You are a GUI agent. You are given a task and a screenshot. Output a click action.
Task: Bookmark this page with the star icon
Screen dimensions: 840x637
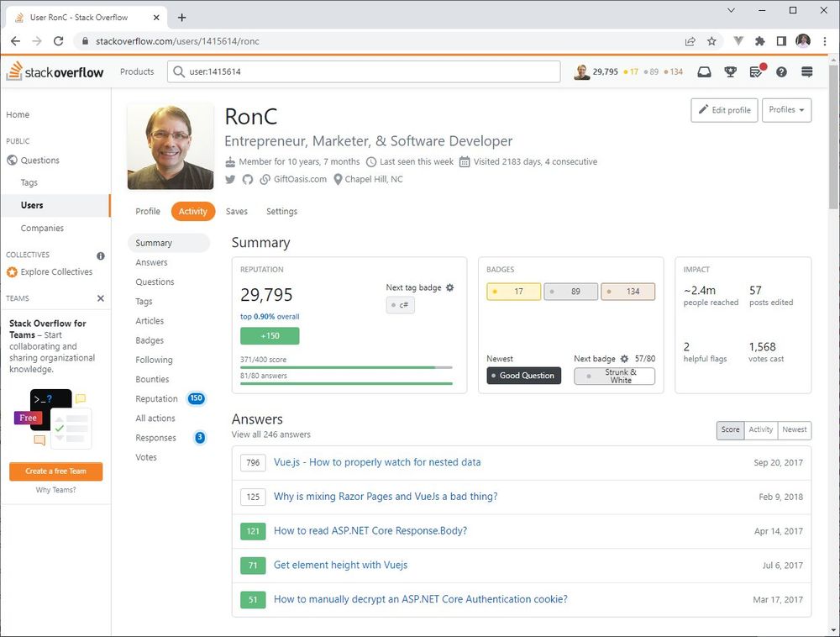[711, 41]
